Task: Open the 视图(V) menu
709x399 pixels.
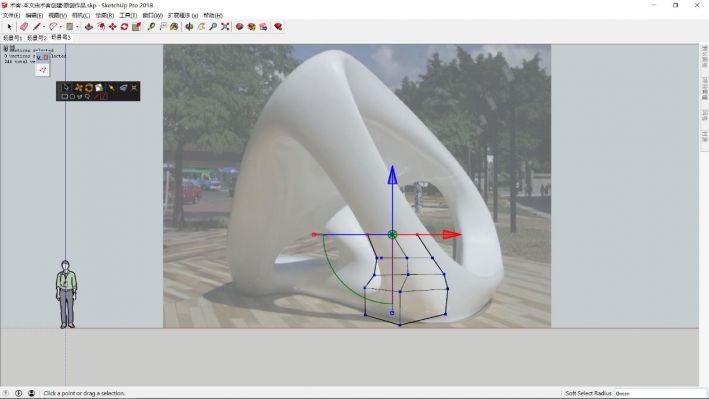Action: [57, 15]
